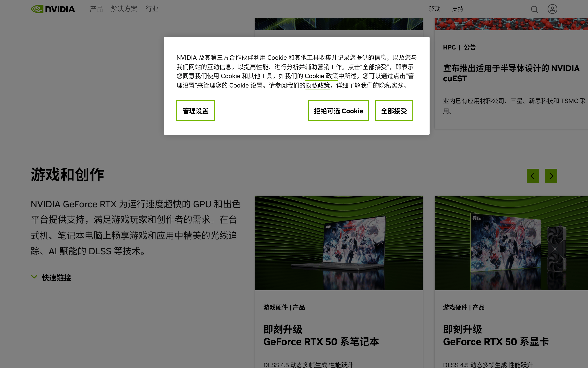Click the 全部接受 button
Image resolution: width=588 pixels, height=368 pixels.
click(x=394, y=110)
